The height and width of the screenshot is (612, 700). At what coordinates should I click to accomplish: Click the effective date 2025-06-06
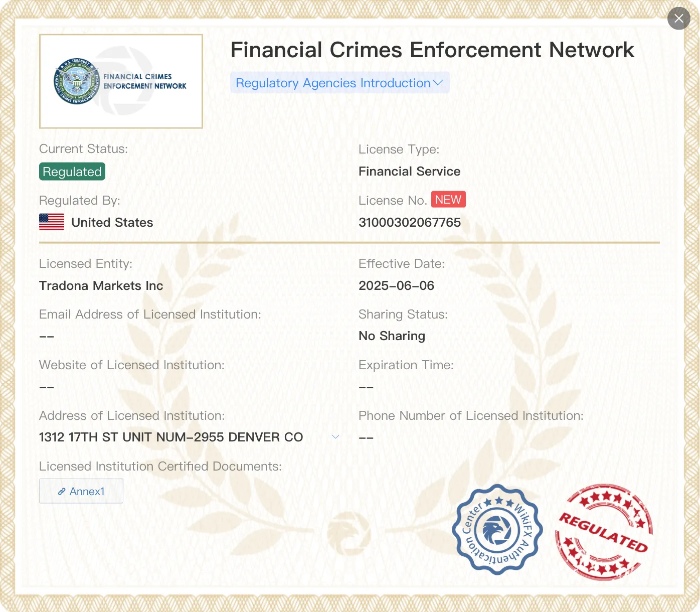tap(397, 285)
